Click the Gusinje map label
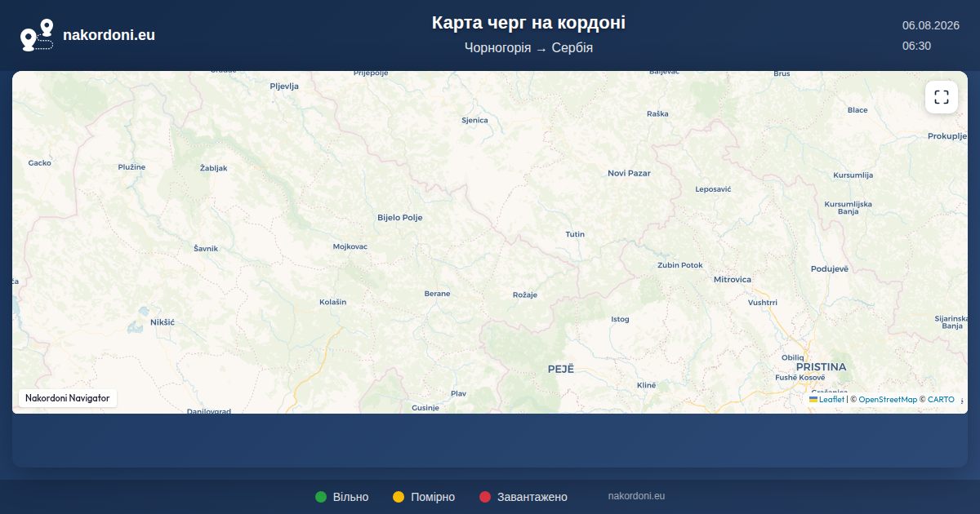 point(425,407)
